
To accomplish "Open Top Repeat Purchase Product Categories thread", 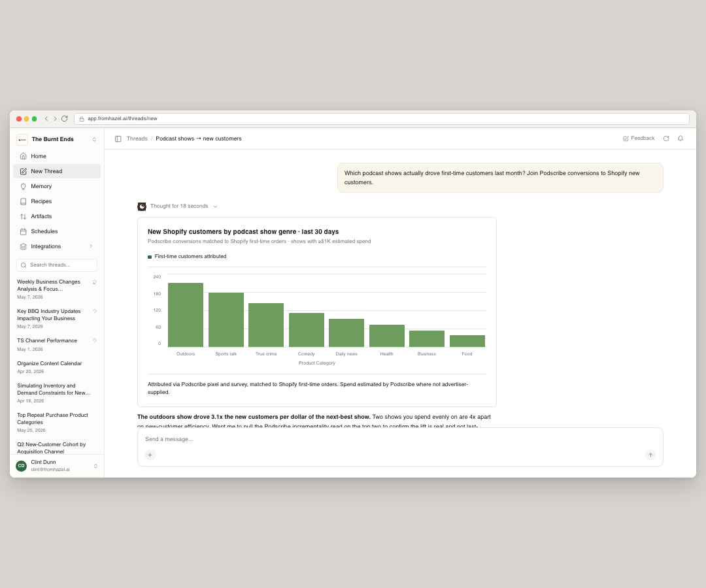I will [53, 422].
